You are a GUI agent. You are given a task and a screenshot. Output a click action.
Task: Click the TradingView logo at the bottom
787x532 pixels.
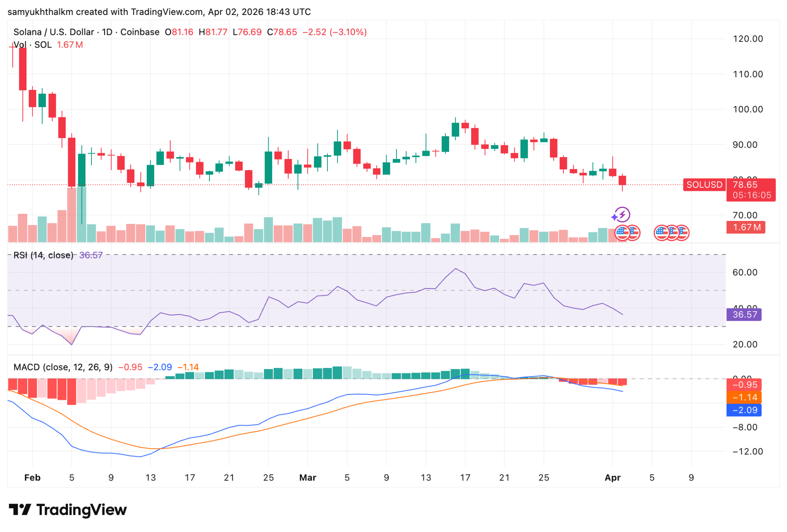68,510
